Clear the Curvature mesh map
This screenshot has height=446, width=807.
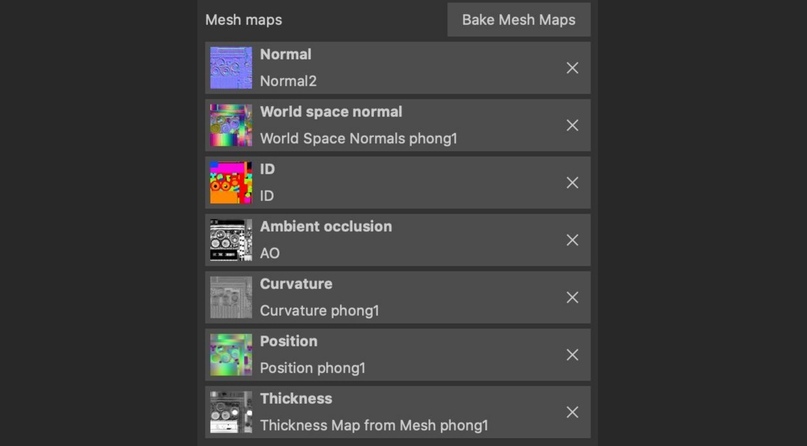coord(572,297)
